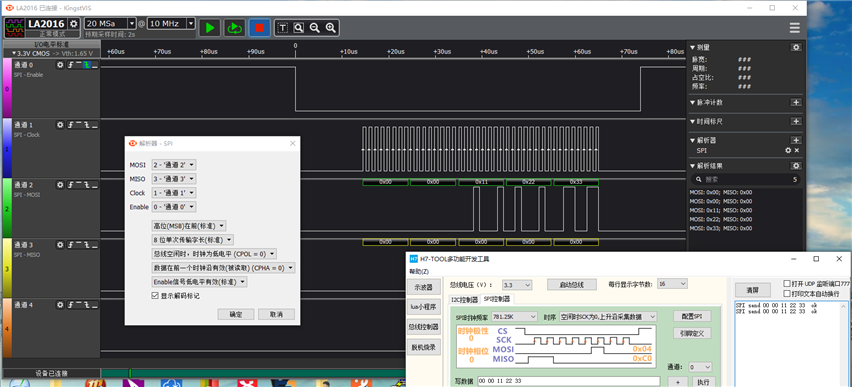Open the 引脚定义 pin definition button
Image resolution: width=852 pixels, height=387 pixels.
(692, 333)
